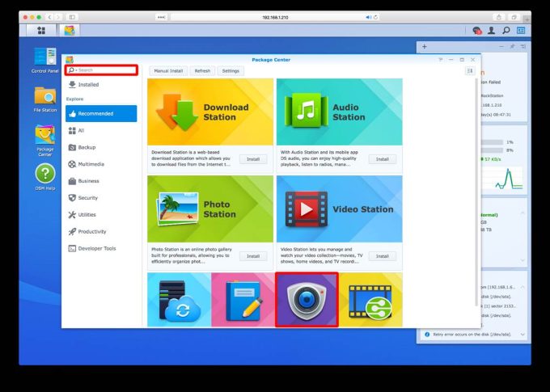The height and width of the screenshot is (392, 550).
Task: Open DSM notifications icon in taskbar
Action: (477, 31)
